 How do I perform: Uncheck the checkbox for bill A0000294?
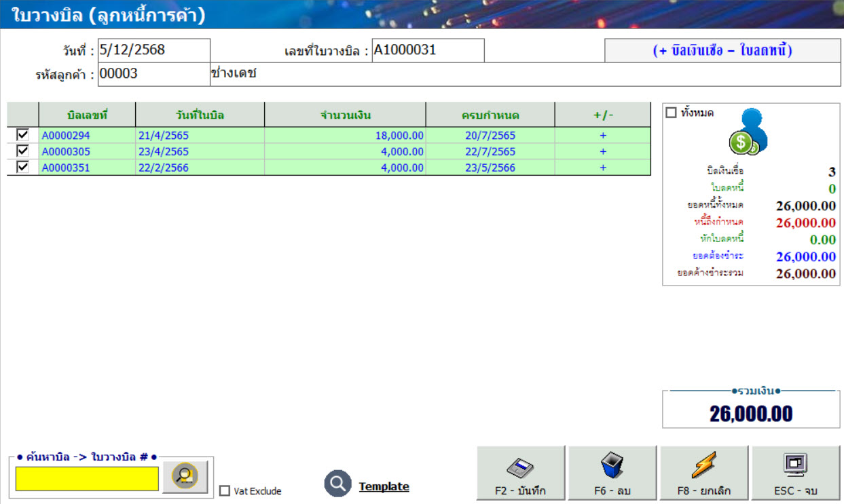[x=22, y=135]
